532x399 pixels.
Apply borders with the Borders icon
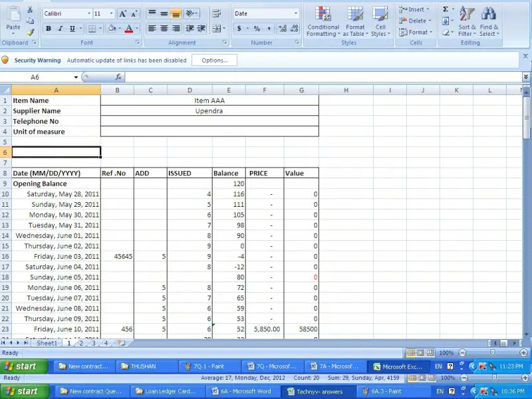point(92,29)
